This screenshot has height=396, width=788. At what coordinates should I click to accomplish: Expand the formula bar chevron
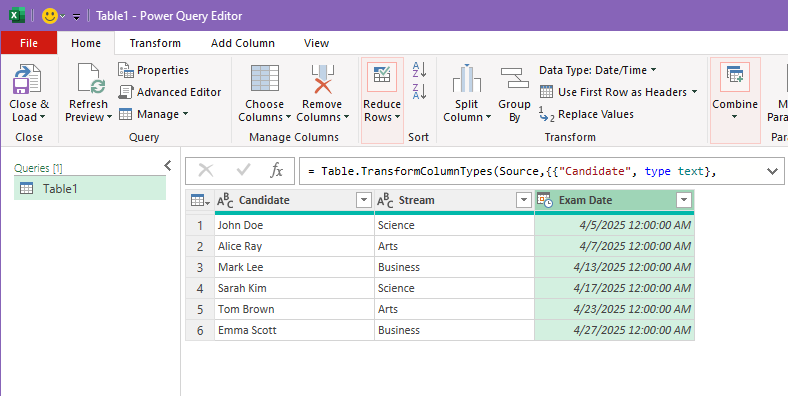click(772, 171)
